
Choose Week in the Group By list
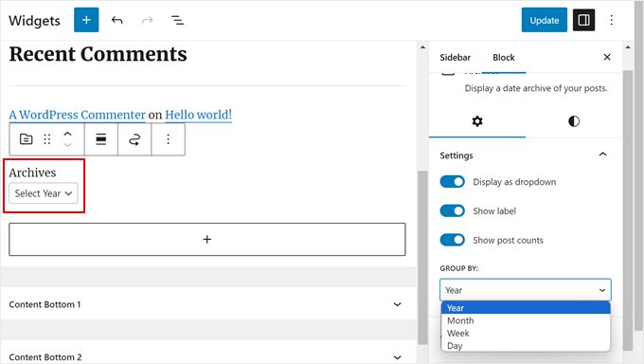[526, 333]
